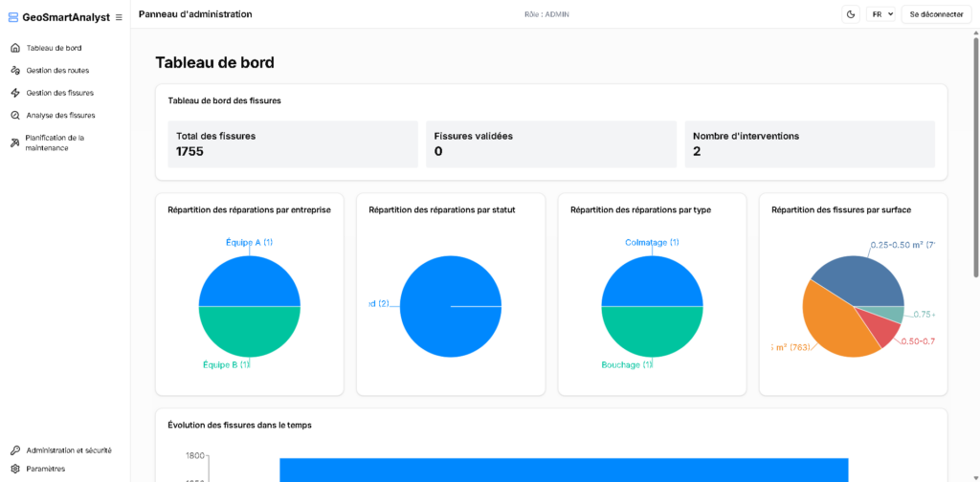Open Analyse des fissures menu item

(x=60, y=115)
